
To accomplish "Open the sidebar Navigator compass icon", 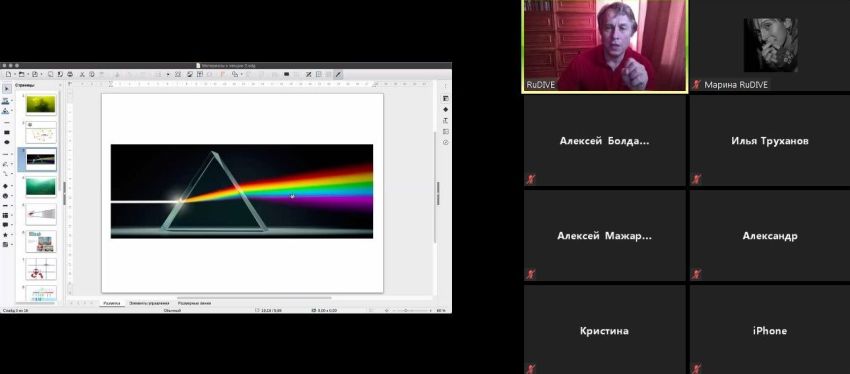I will pyautogui.click(x=446, y=143).
